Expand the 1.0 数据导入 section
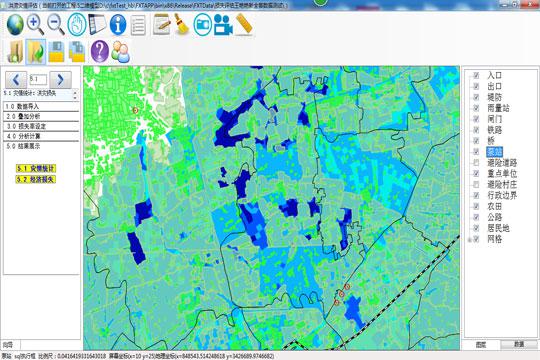 point(41,106)
